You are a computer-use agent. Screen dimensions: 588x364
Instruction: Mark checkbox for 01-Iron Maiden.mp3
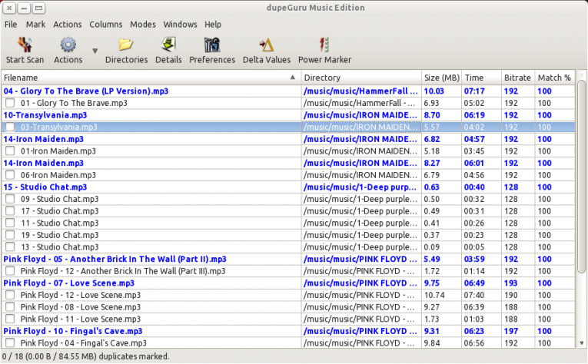10,151
